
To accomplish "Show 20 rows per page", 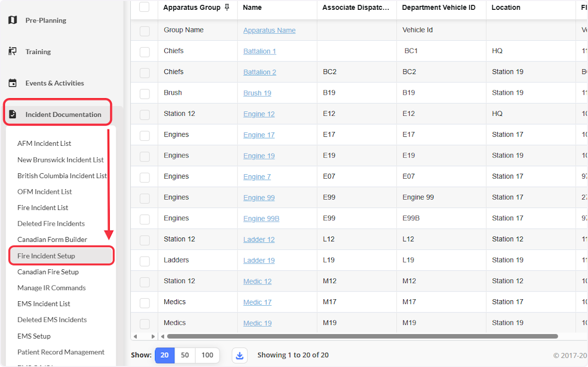I will point(165,355).
